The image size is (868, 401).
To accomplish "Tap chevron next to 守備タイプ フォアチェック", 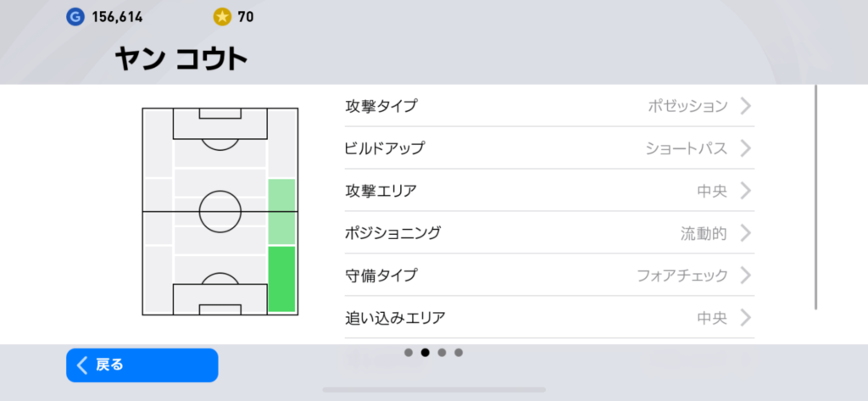I will pos(745,276).
